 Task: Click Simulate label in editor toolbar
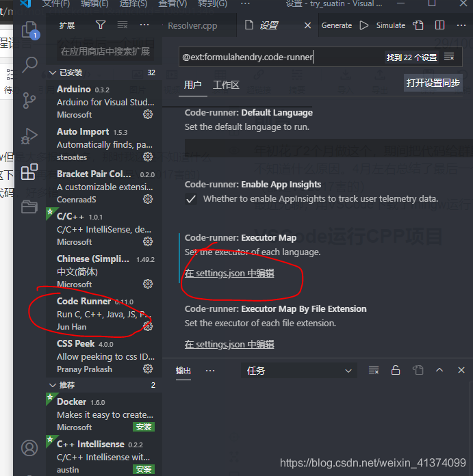point(391,25)
